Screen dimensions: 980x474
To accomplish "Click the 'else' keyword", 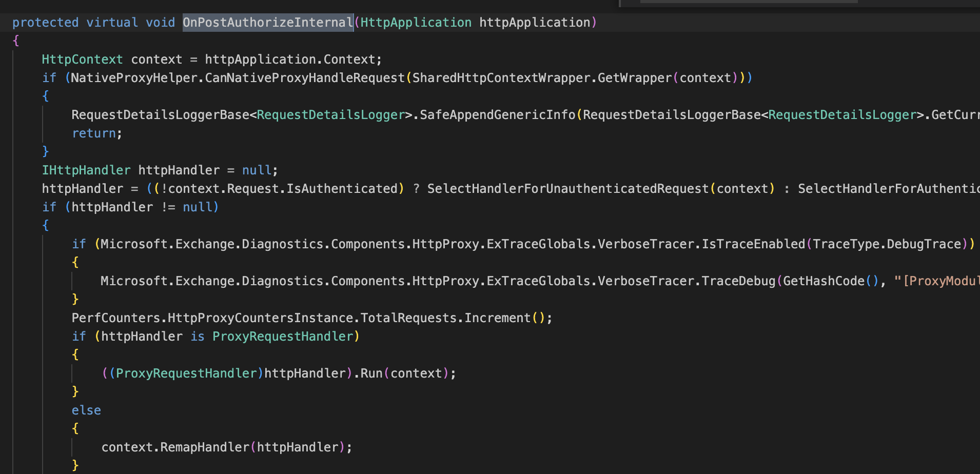I will [x=86, y=410].
